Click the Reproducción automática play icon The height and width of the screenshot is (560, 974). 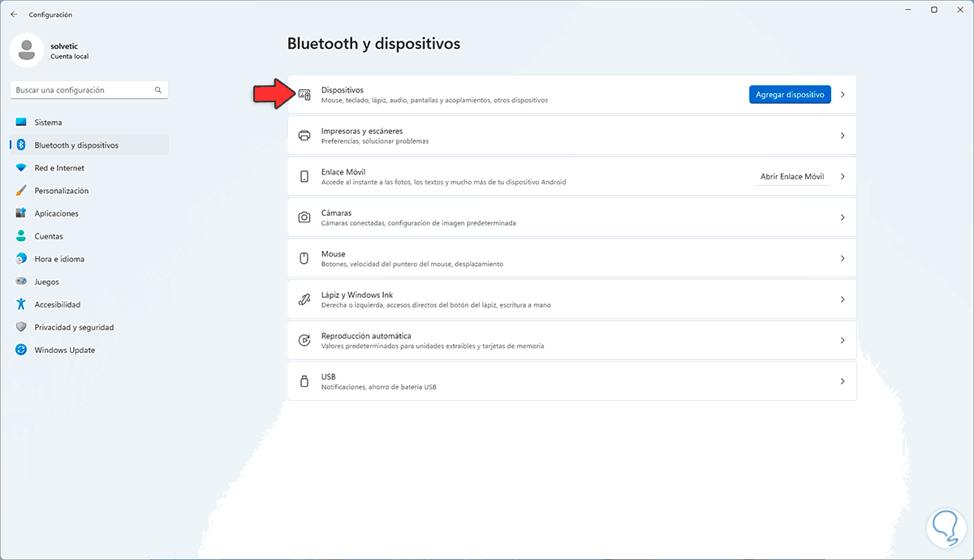click(x=304, y=340)
